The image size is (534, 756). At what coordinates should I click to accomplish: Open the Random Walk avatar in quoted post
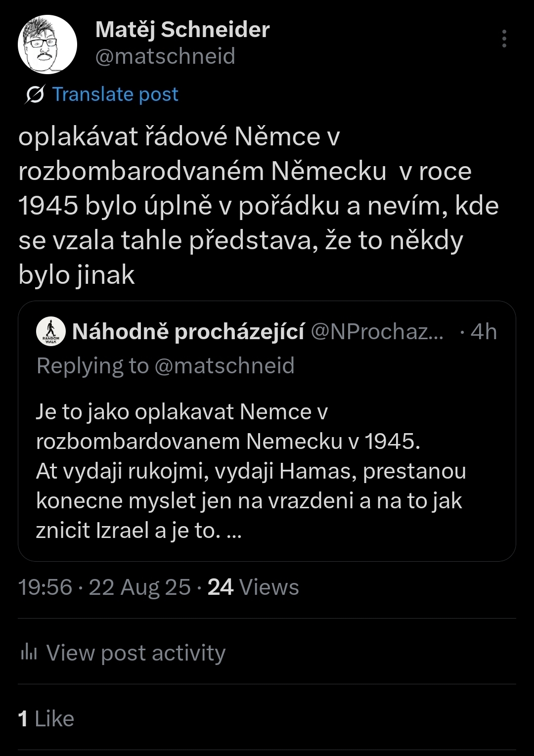(51, 331)
